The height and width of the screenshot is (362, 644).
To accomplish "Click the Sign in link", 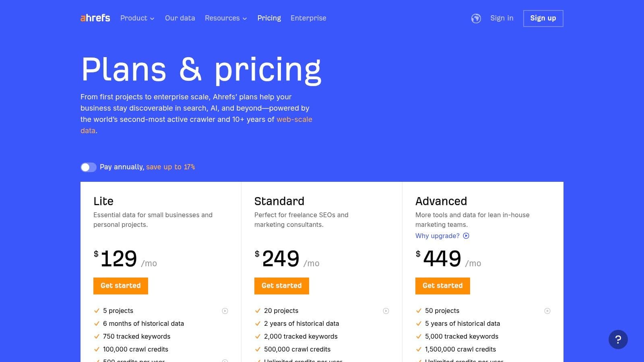I will (x=502, y=18).
